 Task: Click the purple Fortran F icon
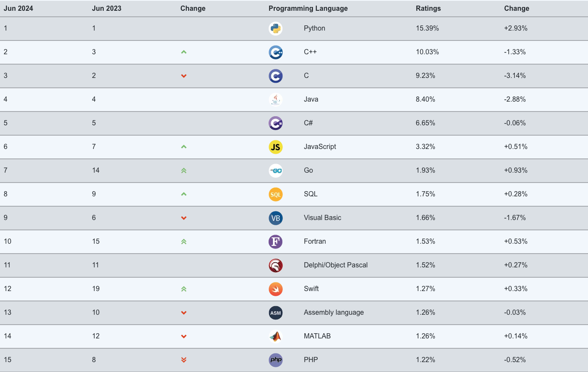click(x=275, y=242)
